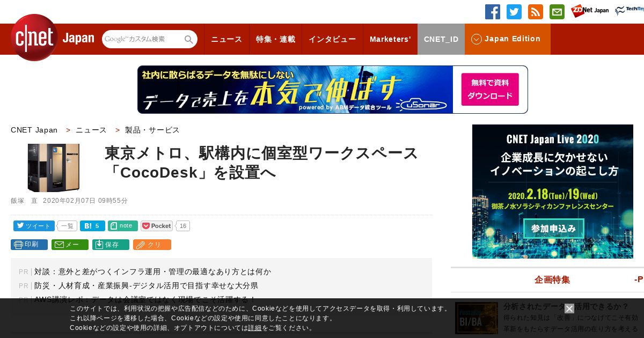Click the 無料で資料ダウンロード button

coord(490,89)
